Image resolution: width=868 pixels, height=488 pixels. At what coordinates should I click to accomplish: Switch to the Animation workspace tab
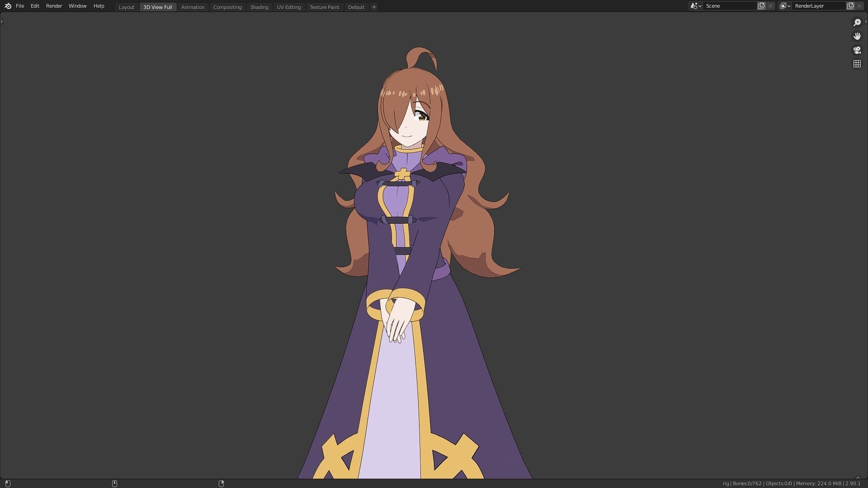(193, 7)
